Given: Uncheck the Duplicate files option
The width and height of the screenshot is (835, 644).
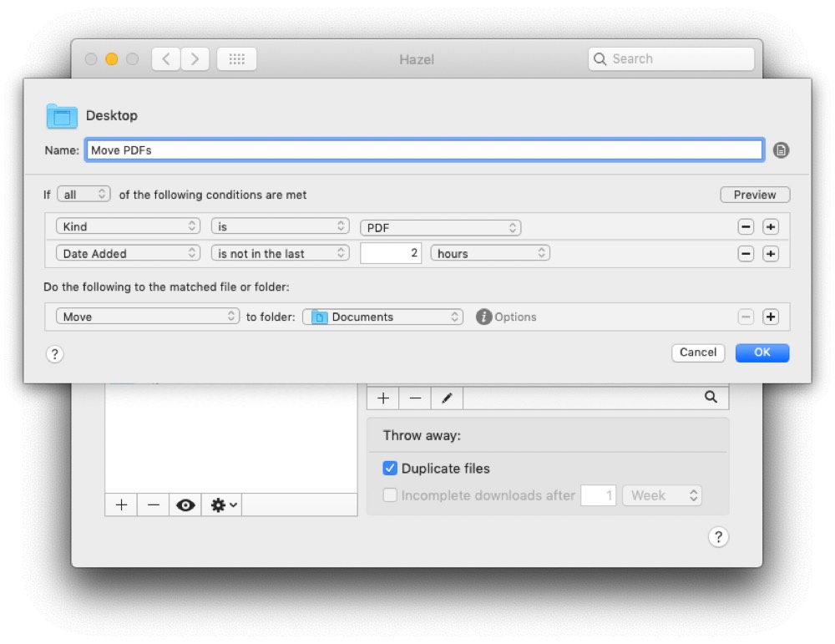Looking at the screenshot, I should tap(390, 468).
